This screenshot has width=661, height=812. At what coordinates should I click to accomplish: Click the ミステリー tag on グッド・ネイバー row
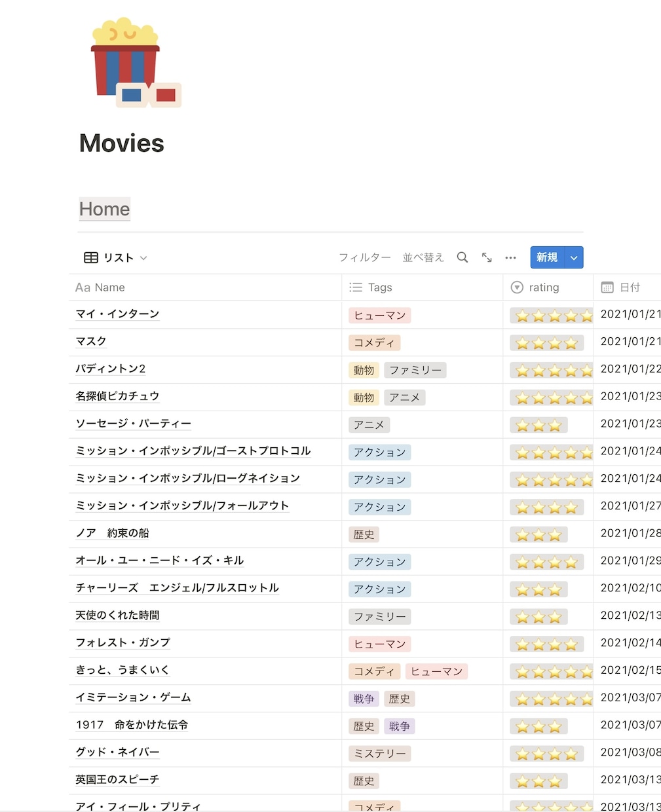click(x=380, y=754)
